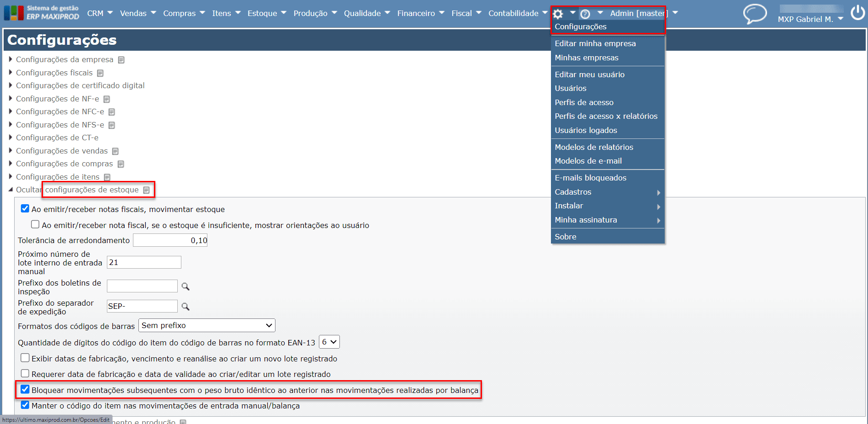This screenshot has width=868, height=424.
Task: Open the Financeiro menu
Action: pos(421,13)
